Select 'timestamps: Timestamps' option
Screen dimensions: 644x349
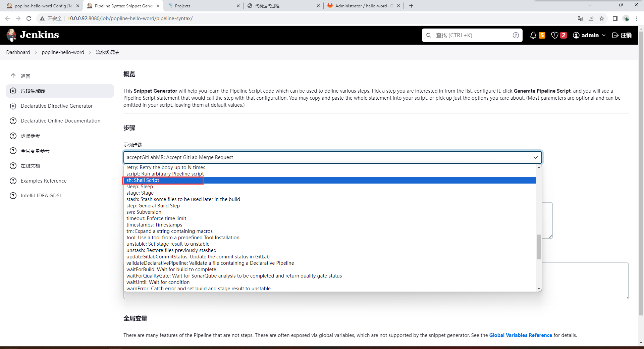330,225
